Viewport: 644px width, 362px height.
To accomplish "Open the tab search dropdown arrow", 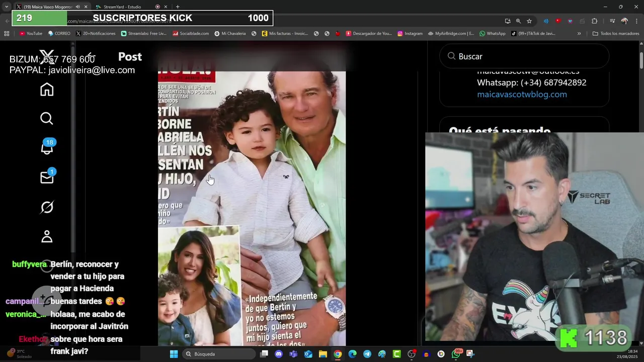I will (7, 7).
